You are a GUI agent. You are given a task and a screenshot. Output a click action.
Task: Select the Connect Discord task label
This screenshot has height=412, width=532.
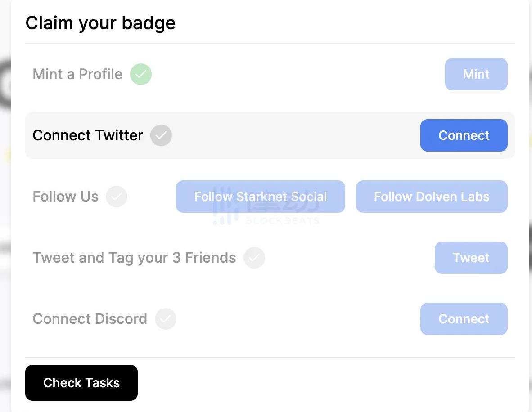pos(90,319)
